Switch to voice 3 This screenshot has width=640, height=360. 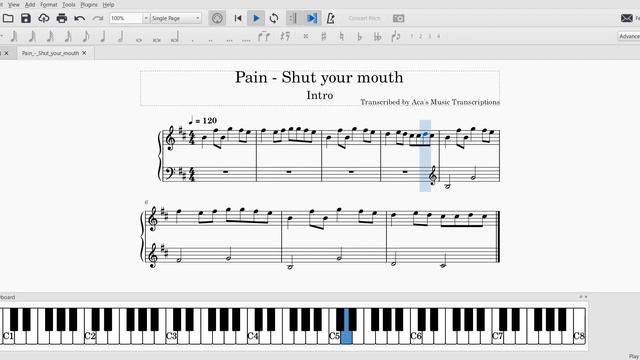click(430, 36)
